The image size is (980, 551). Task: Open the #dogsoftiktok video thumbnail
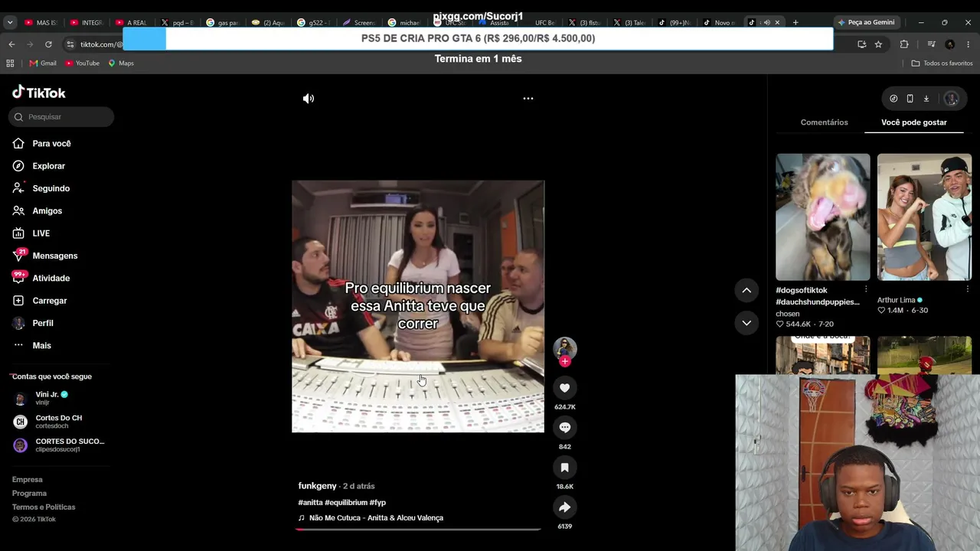(823, 217)
